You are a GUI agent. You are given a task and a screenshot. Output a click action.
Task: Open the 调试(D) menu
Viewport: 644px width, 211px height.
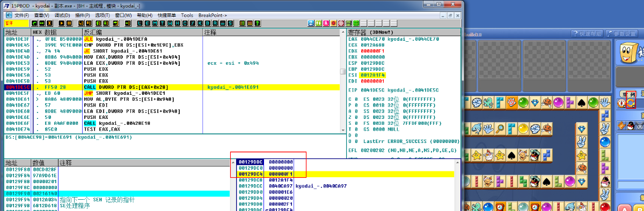(62, 15)
